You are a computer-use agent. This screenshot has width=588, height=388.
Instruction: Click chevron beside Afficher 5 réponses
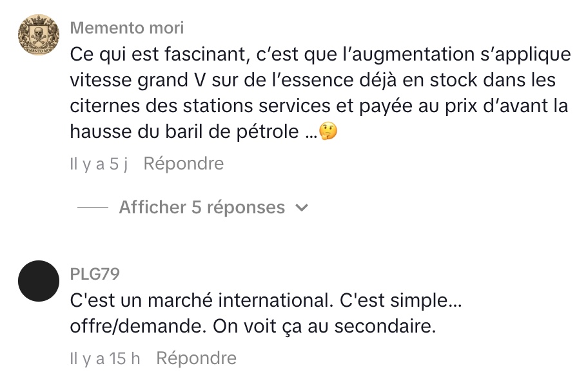301,208
